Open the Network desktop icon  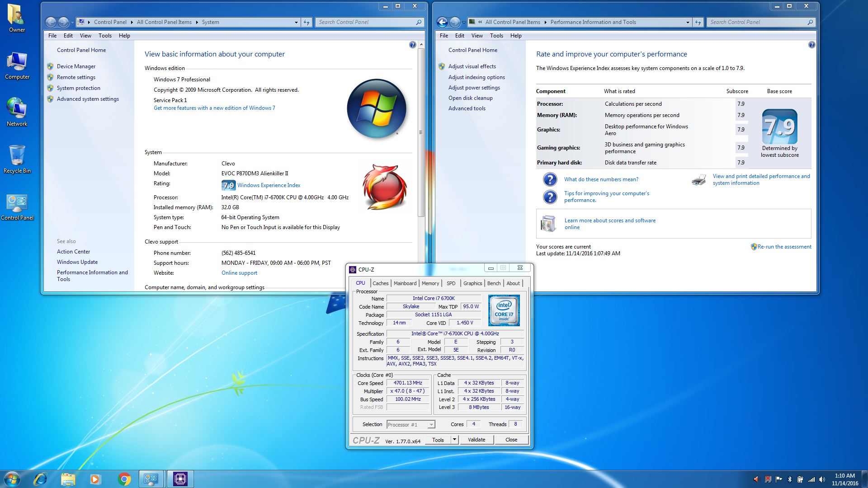click(x=17, y=112)
